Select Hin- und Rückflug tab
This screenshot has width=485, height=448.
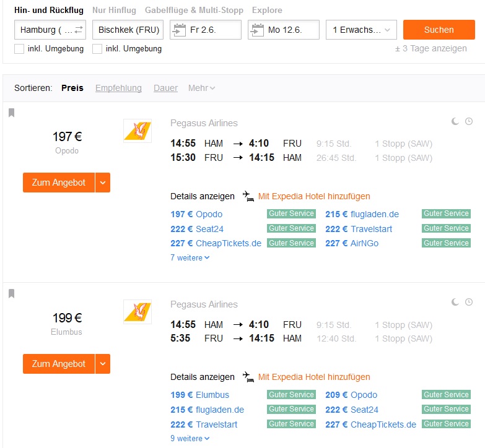point(49,10)
